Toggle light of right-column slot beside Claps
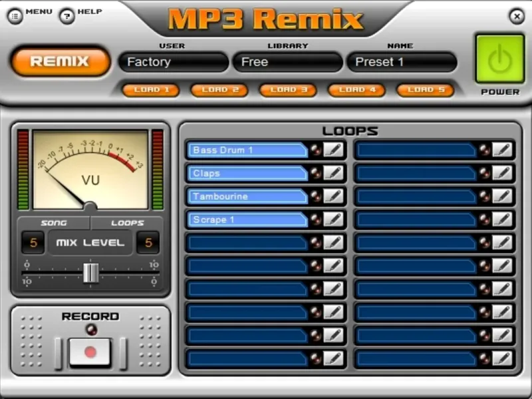Viewport: 532px width, 399px height. 485,173
